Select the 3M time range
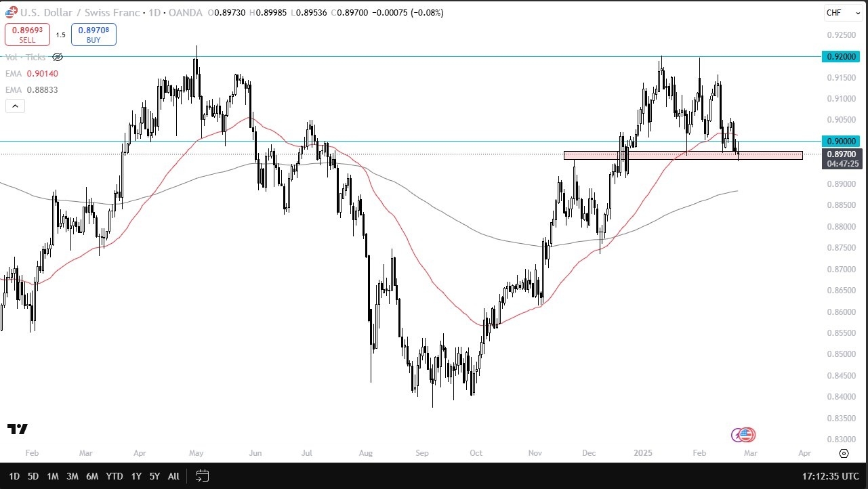Image resolution: width=868 pixels, height=489 pixels. (x=73, y=476)
